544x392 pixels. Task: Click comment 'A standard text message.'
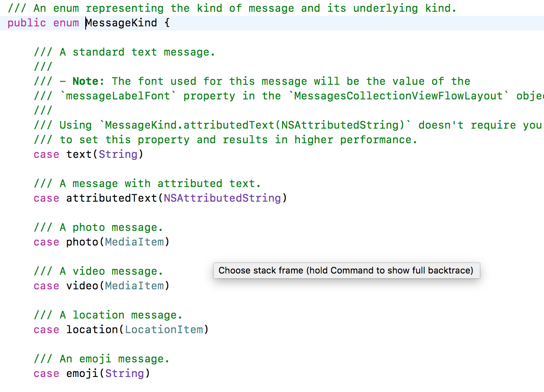(137, 52)
